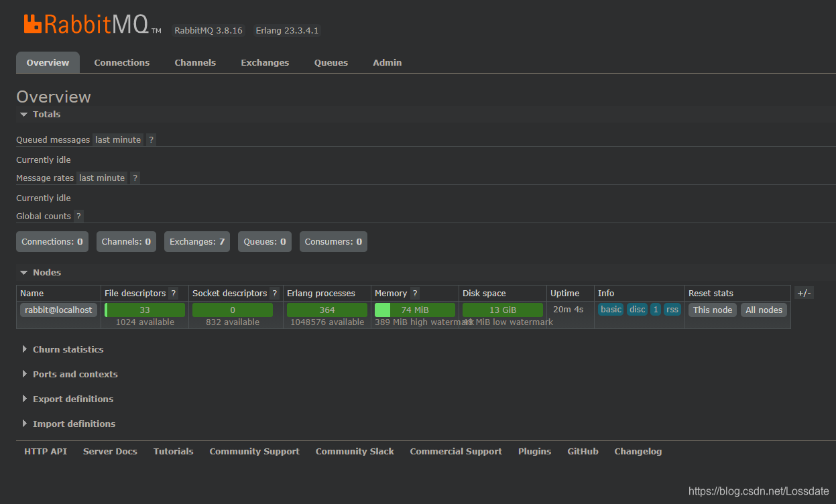This screenshot has height=504, width=836.
Task: Change Message rates range last minute
Action: click(102, 178)
